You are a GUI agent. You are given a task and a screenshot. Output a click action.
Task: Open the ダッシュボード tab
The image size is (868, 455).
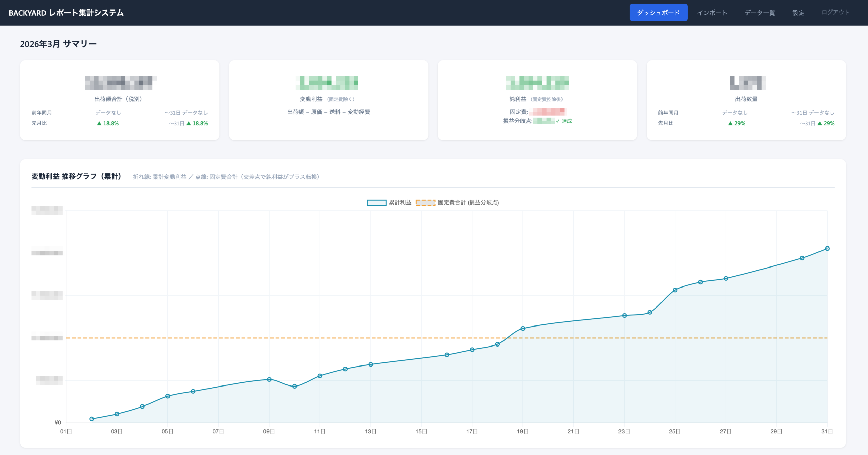(658, 13)
